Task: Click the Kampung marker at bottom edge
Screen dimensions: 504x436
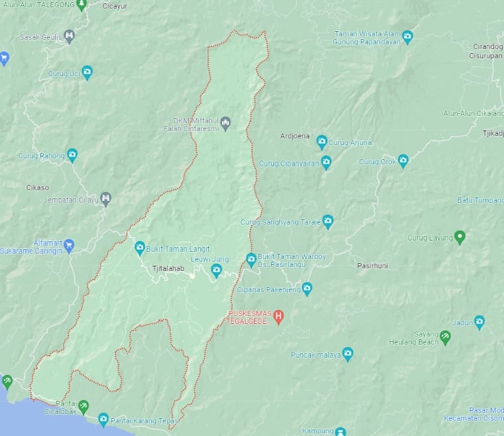Action: pos(340,431)
